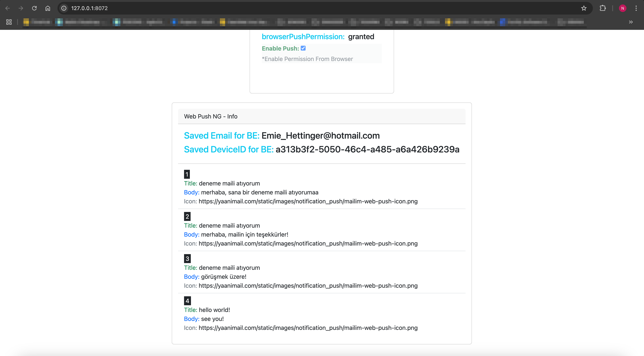Click the icon URL in notification 4
Image resolution: width=644 pixels, height=356 pixels.
click(308, 328)
